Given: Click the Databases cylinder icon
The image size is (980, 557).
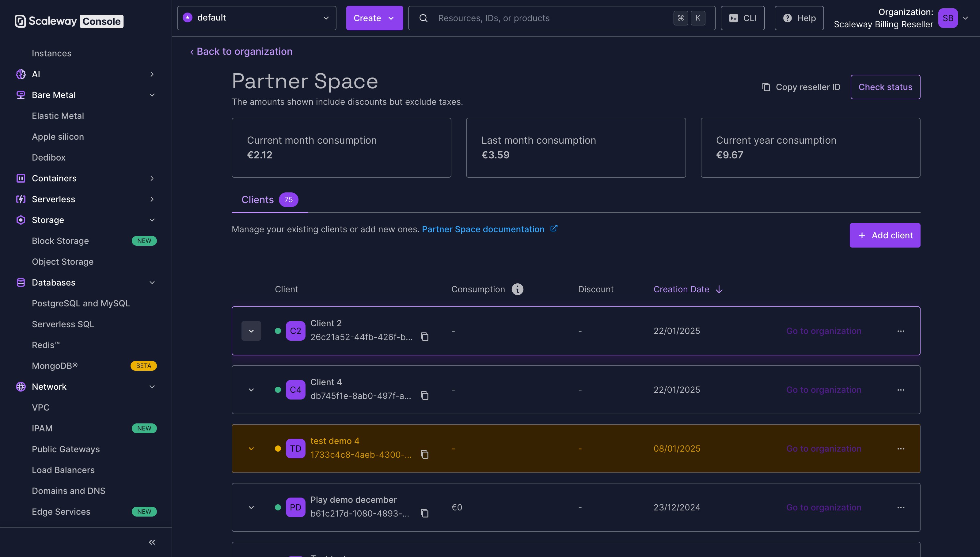Looking at the screenshot, I should [21, 282].
